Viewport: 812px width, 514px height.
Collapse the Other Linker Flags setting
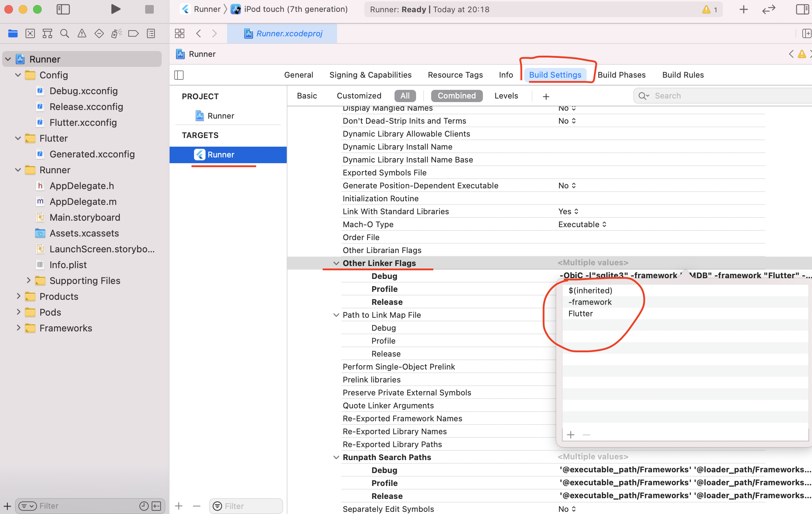click(336, 263)
